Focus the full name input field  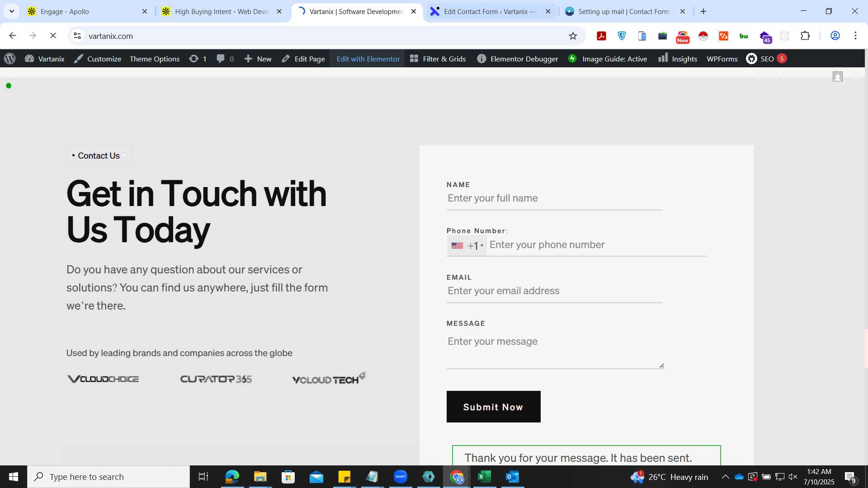coord(555,198)
